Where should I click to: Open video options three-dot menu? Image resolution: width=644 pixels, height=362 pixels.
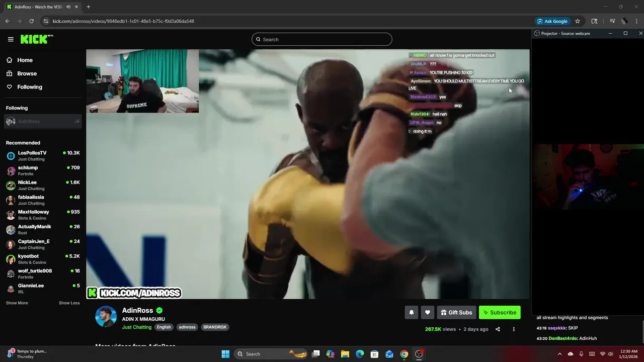[x=514, y=329]
